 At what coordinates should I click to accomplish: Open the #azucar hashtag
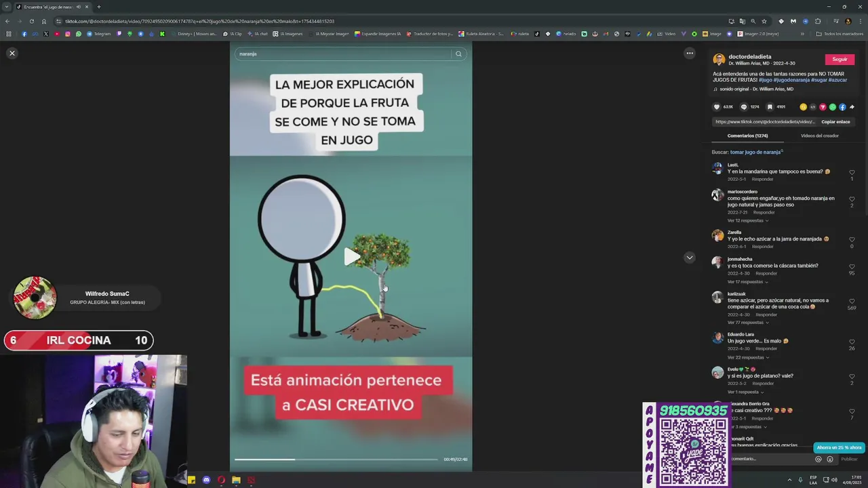pyautogui.click(x=837, y=80)
